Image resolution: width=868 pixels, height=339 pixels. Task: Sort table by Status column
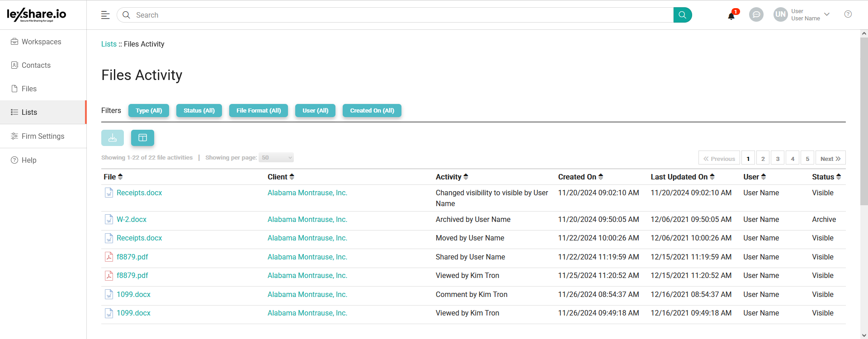point(826,177)
